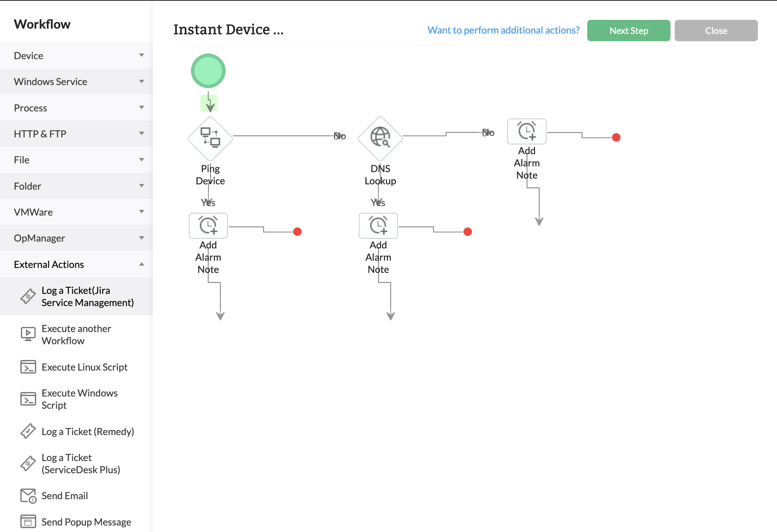777x532 pixels.
Task: Expand the Device category
Action: (76, 55)
